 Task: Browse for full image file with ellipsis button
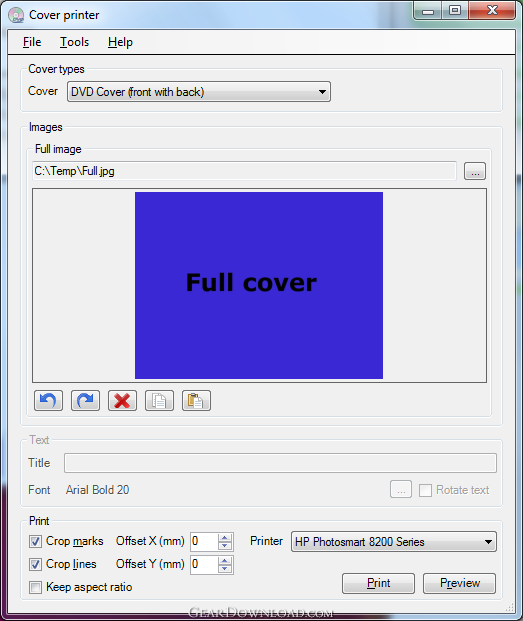[x=475, y=171]
